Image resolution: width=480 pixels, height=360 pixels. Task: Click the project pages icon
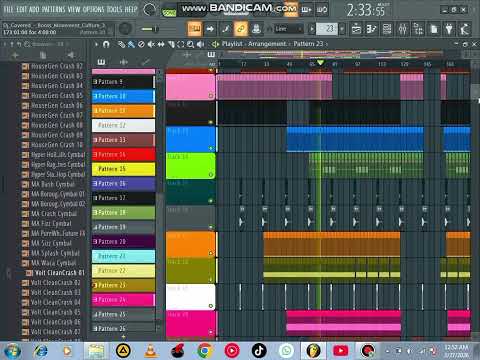click(x=434, y=29)
